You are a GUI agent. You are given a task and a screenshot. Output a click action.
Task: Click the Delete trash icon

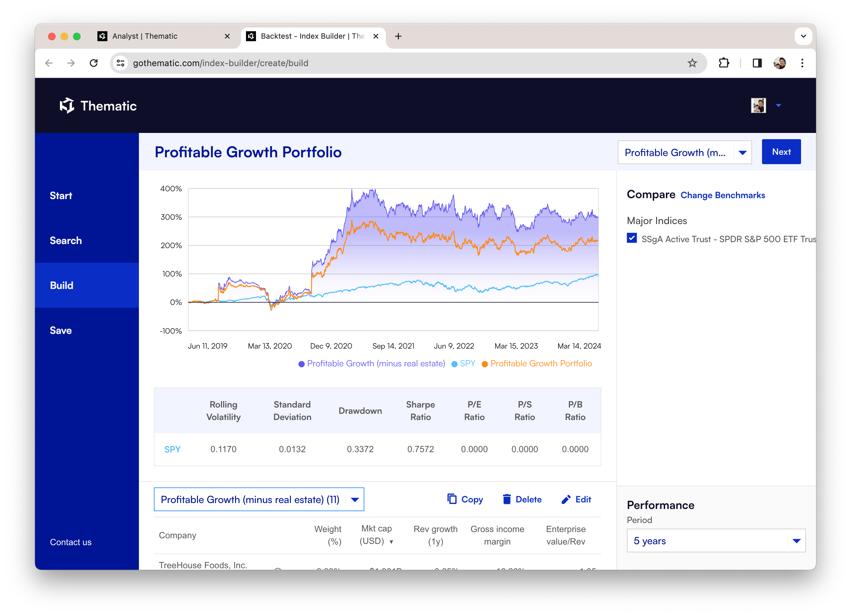point(507,499)
